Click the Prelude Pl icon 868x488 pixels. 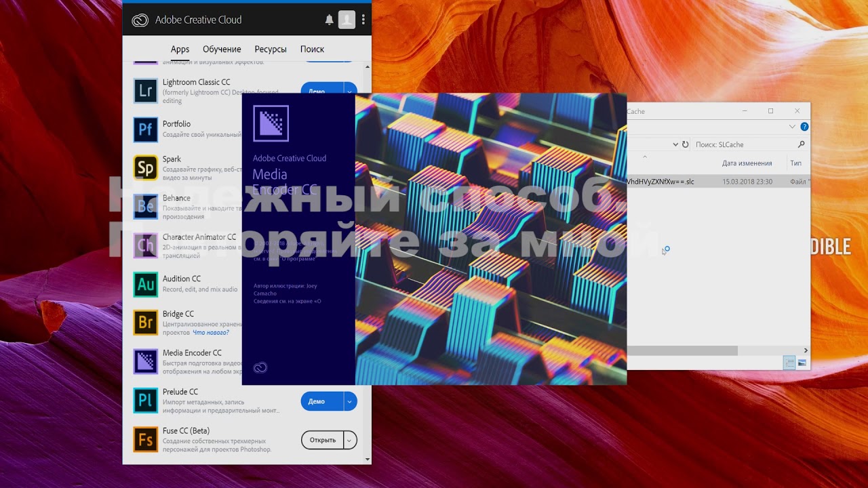pos(146,401)
